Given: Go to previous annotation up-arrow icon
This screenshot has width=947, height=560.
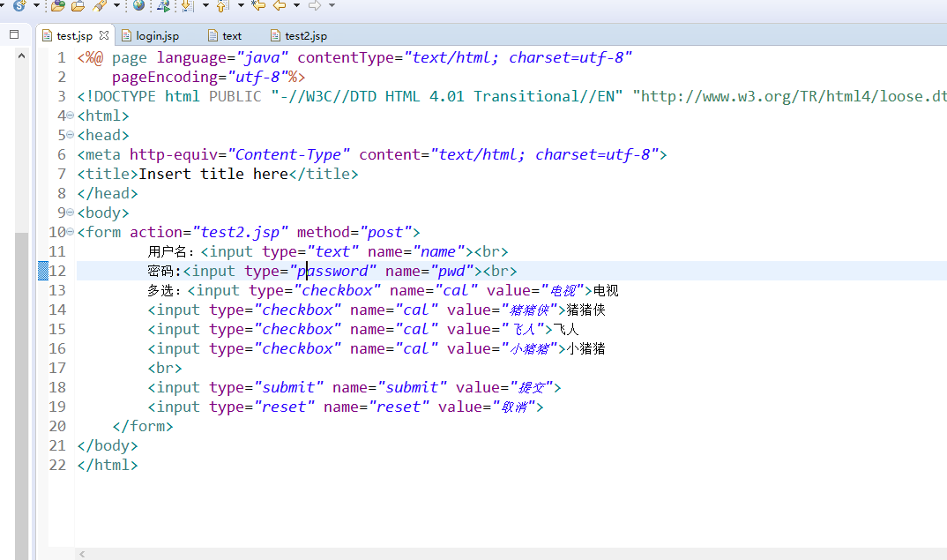Looking at the screenshot, I should [x=223, y=5].
